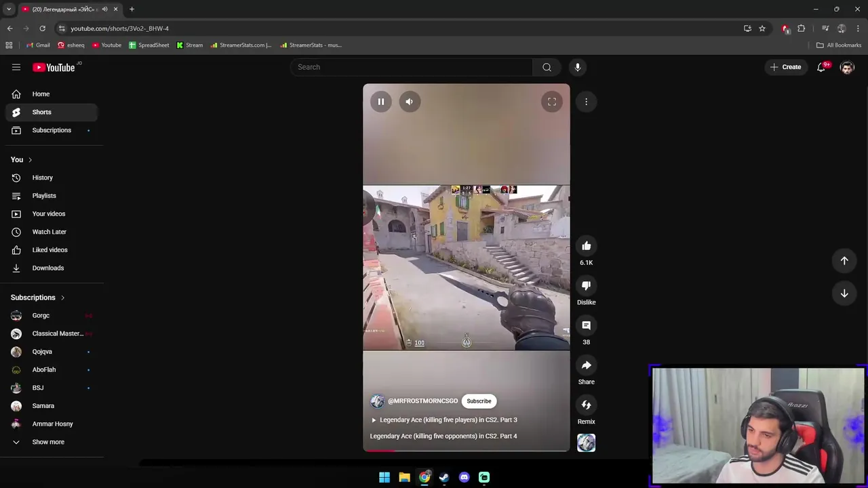
Task: Open the Classical Master subscription channel
Action: click(x=52, y=333)
